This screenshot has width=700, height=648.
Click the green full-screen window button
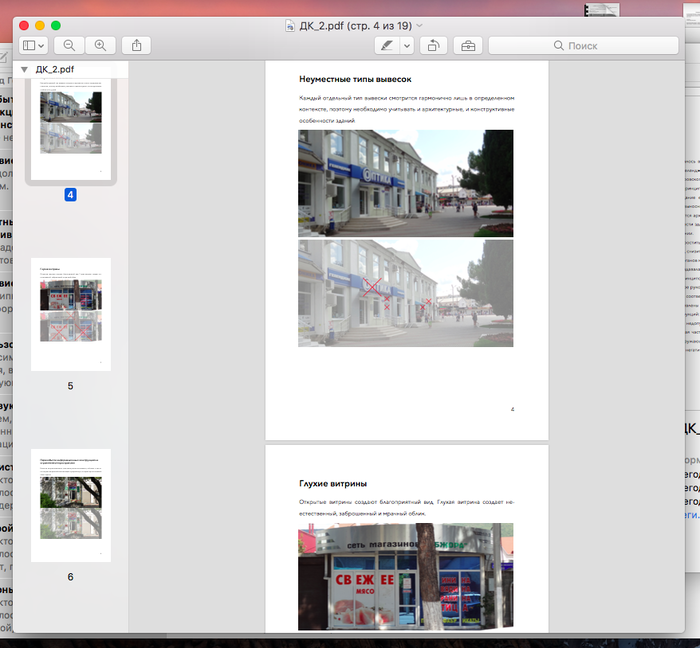[x=56, y=25]
